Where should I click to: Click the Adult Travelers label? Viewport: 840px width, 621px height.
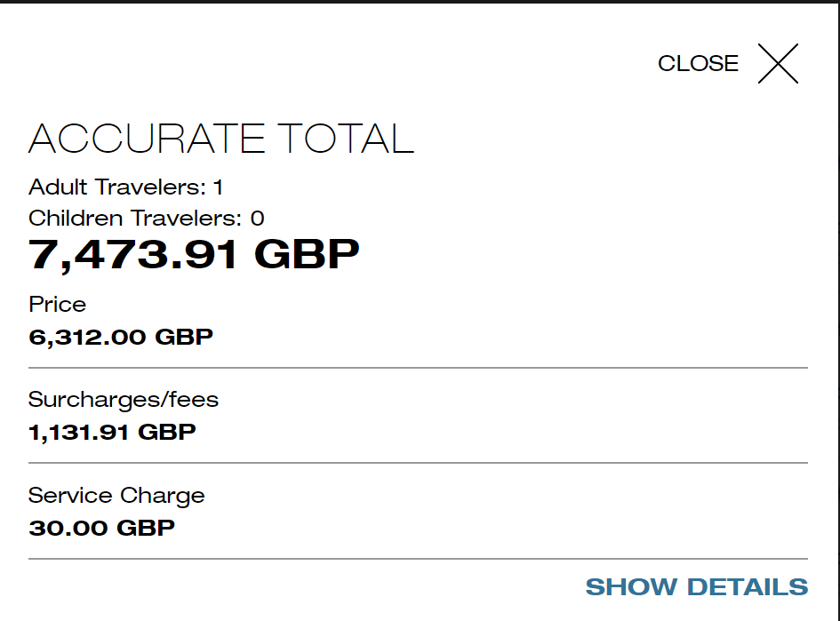(116, 187)
